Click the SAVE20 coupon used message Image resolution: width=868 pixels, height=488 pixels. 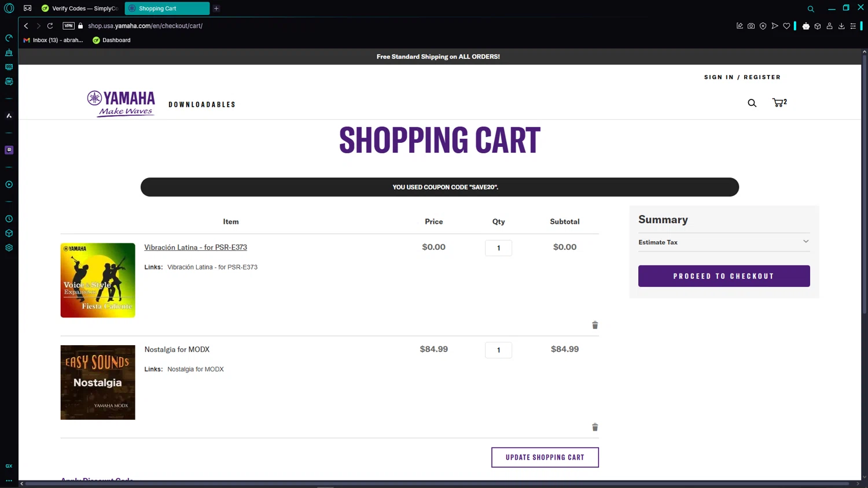coord(440,187)
